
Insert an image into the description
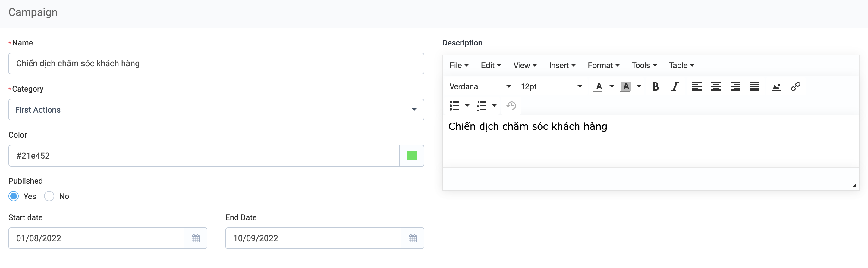click(x=776, y=86)
